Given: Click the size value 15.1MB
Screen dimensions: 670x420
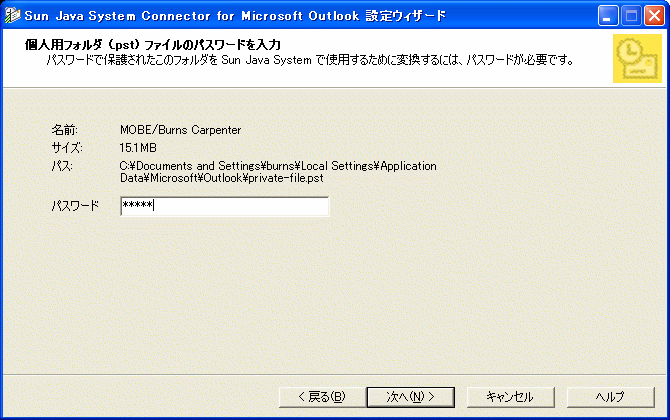Looking at the screenshot, I should tap(138, 148).
